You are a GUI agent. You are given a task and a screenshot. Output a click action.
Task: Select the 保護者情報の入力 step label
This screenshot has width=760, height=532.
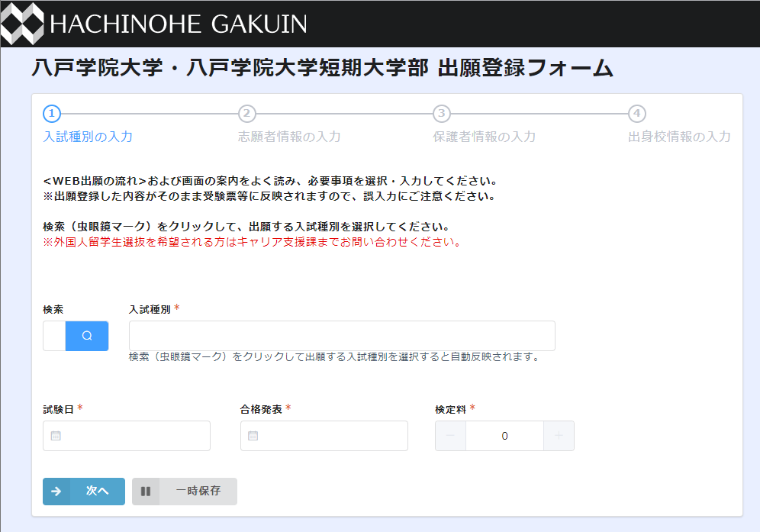click(x=484, y=137)
